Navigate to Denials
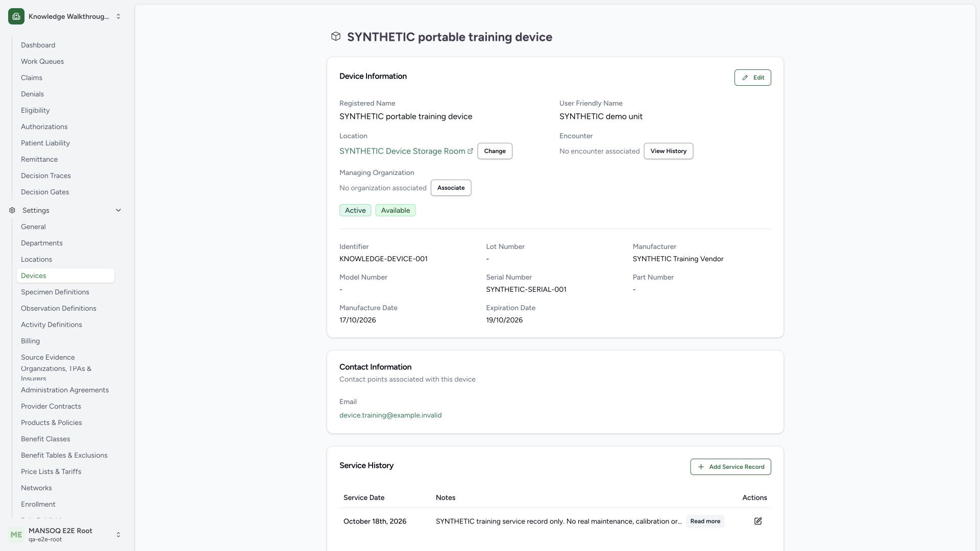Image resolution: width=980 pixels, height=551 pixels. [x=65, y=94]
